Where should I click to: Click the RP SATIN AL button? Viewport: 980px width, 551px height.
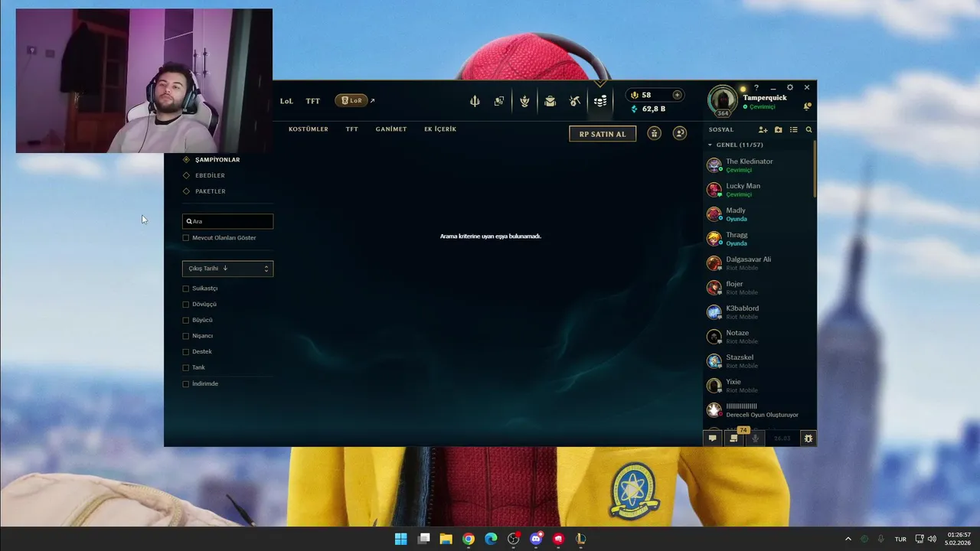coord(603,134)
